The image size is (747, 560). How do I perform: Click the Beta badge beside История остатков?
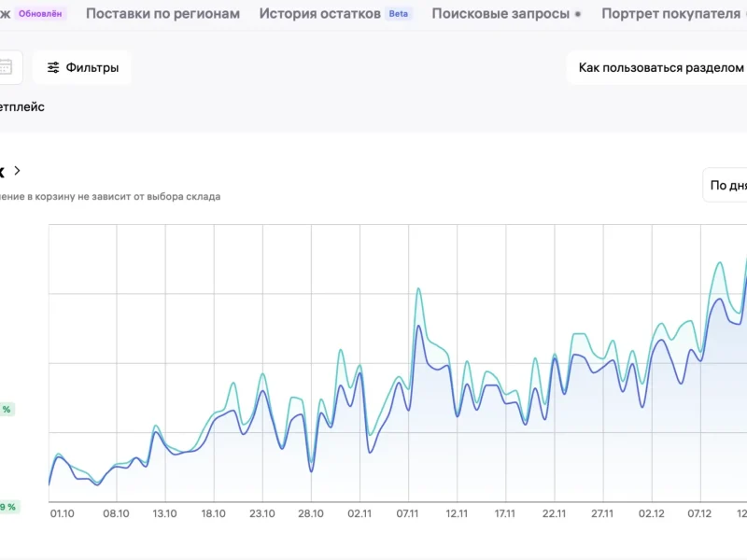pyautogui.click(x=399, y=14)
